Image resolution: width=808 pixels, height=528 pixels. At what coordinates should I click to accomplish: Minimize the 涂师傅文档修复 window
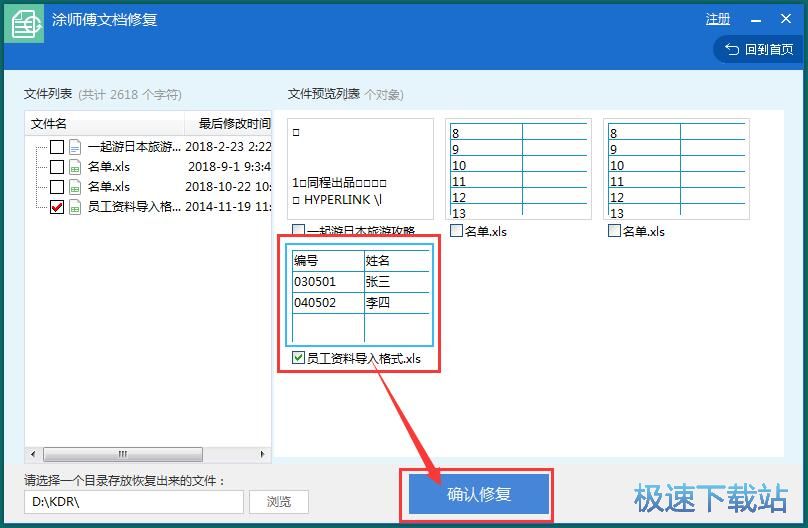coord(756,20)
